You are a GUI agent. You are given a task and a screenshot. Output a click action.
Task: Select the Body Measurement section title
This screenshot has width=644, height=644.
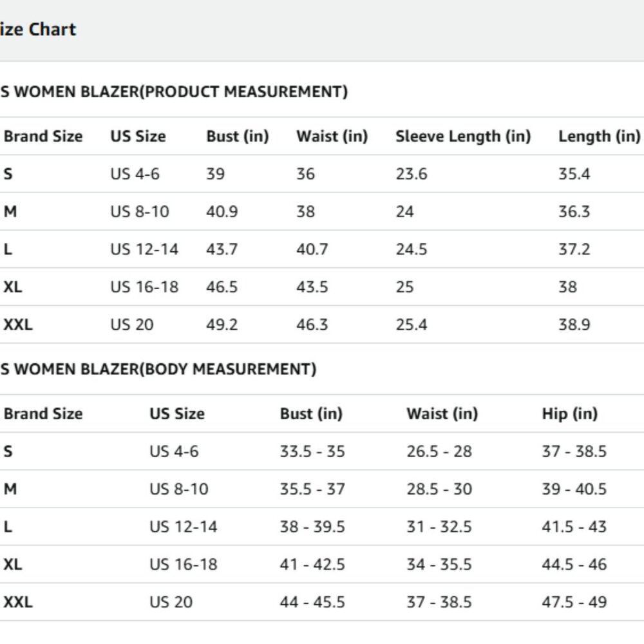point(158,369)
